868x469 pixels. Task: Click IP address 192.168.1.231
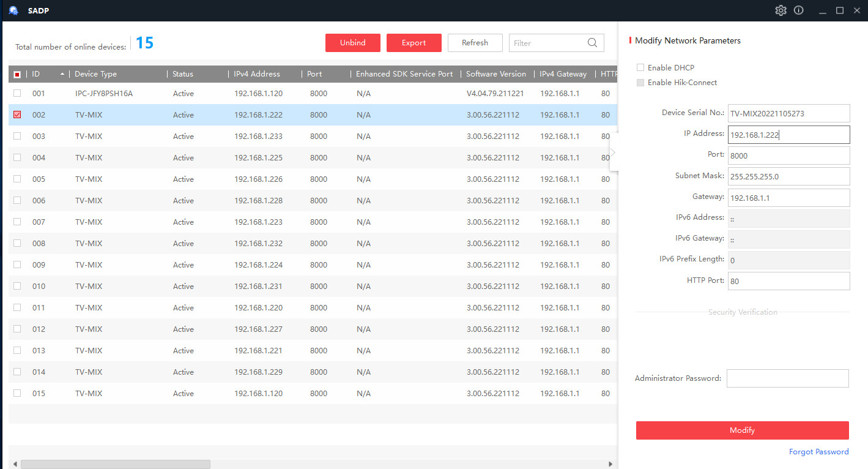258,287
